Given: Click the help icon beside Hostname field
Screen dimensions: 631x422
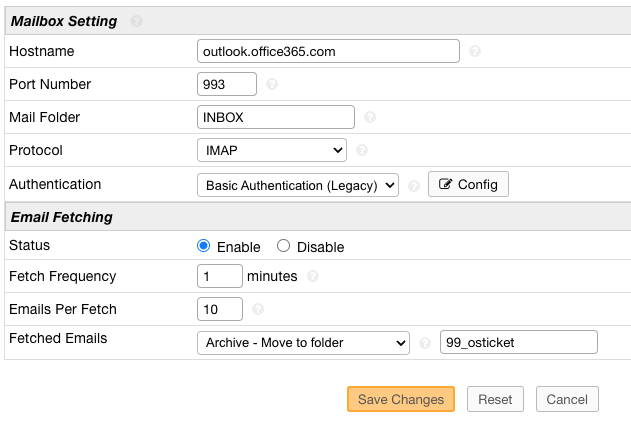Looking at the screenshot, I should pyautogui.click(x=474, y=51).
